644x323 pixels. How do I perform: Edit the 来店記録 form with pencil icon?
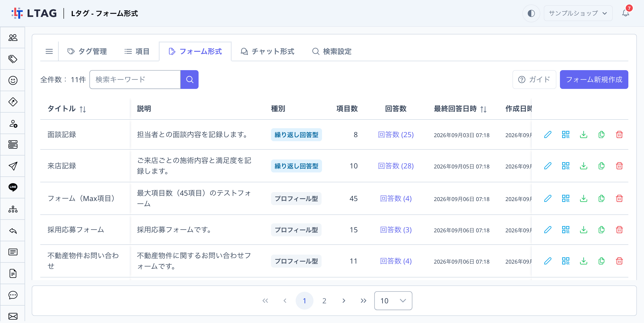[x=547, y=166]
